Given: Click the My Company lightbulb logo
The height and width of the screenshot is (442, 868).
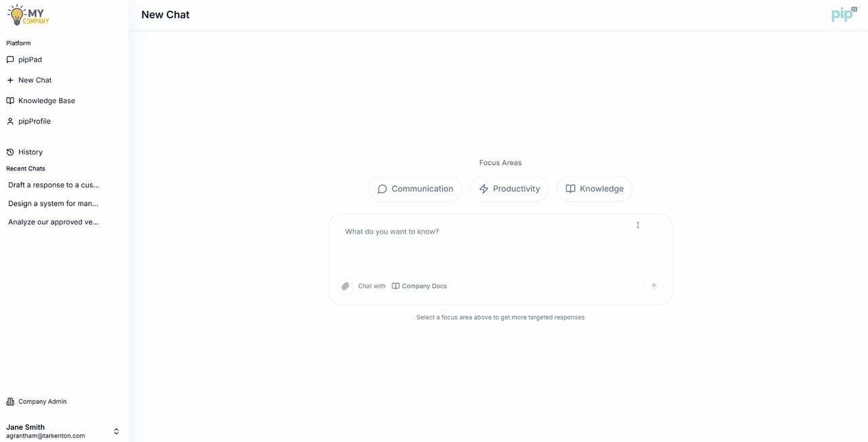Looking at the screenshot, I should pyautogui.click(x=29, y=14).
